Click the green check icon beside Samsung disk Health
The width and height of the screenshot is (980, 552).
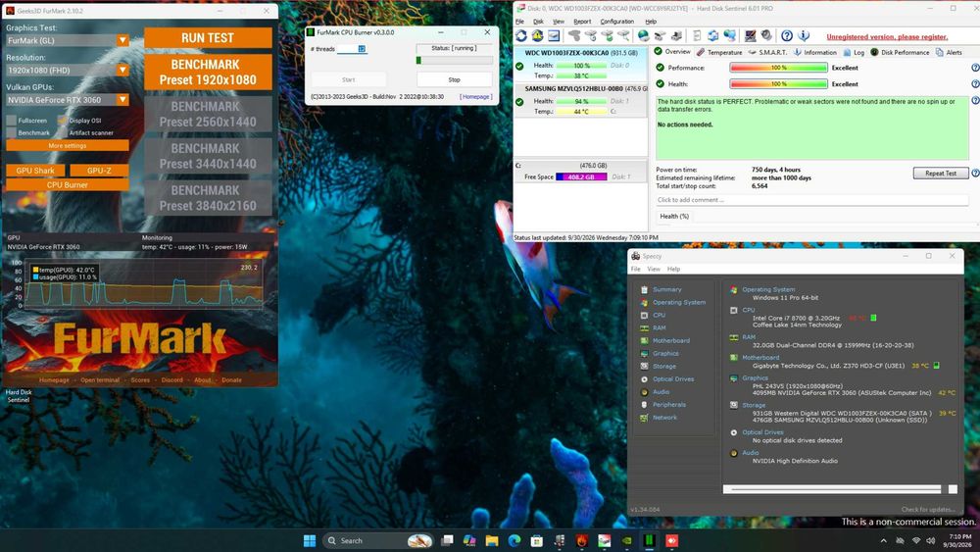point(519,101)
